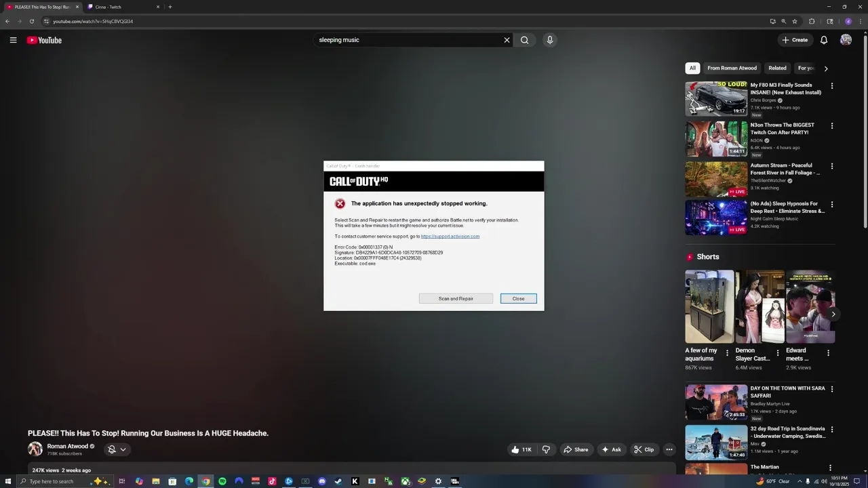The image size is (868, 488).
Task: Toggle notification bell for Roman Atwood
Action: (112, 449)
